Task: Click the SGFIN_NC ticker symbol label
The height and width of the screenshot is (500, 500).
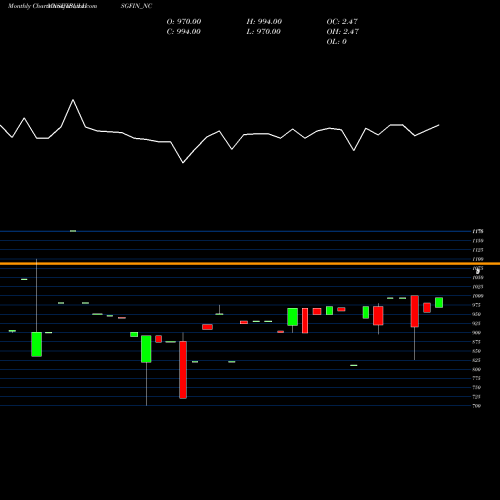Action: click(136, 6)
